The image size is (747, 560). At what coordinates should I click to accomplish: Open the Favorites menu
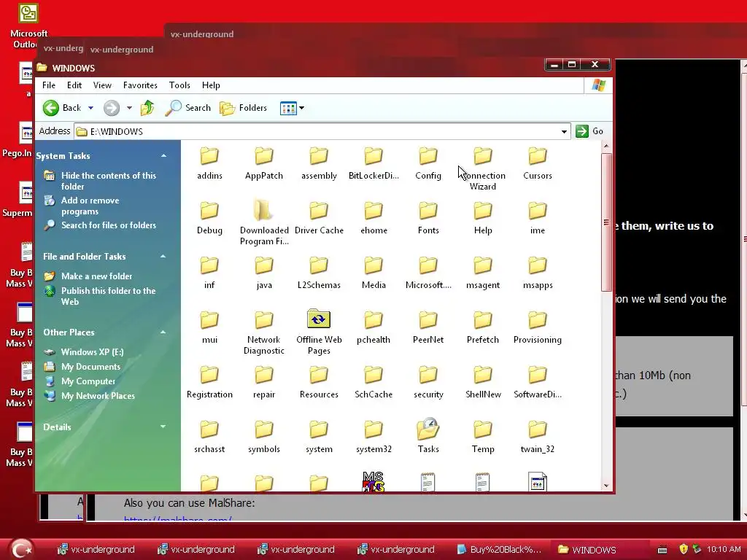(140, 85)
